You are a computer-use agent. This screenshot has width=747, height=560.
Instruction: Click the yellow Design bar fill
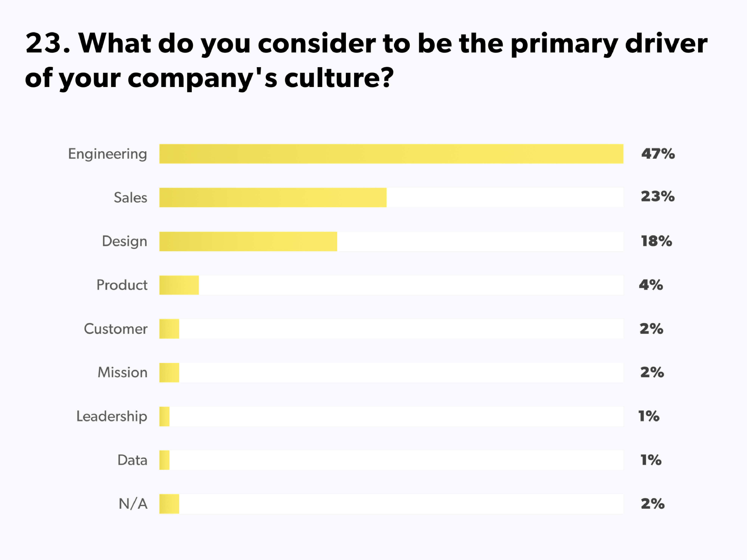tap(248, 241)
